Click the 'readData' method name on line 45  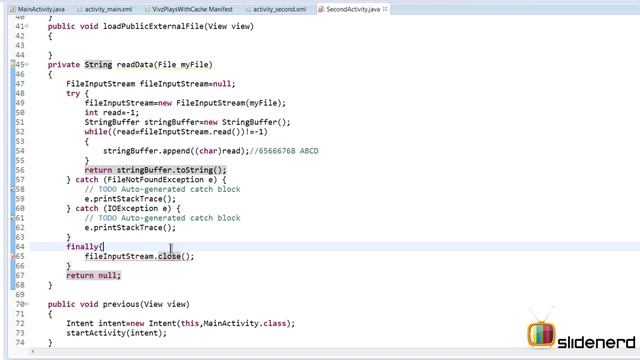[x=135, y=64]
